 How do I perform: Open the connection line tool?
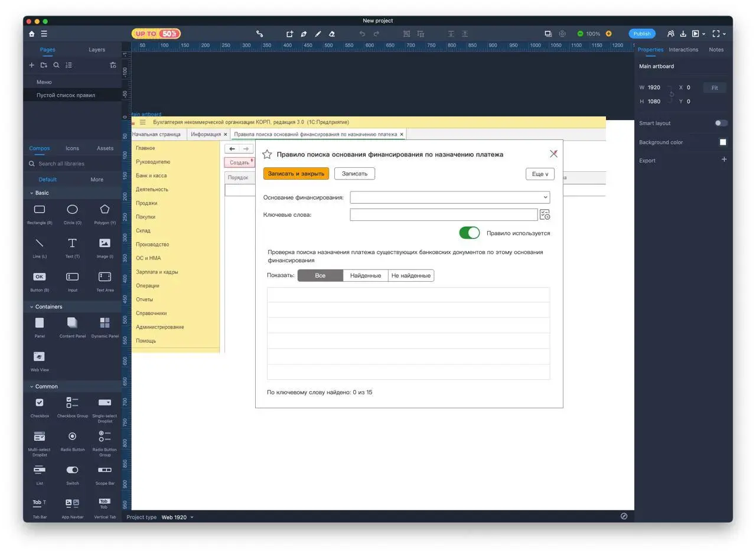coord(259,34)
